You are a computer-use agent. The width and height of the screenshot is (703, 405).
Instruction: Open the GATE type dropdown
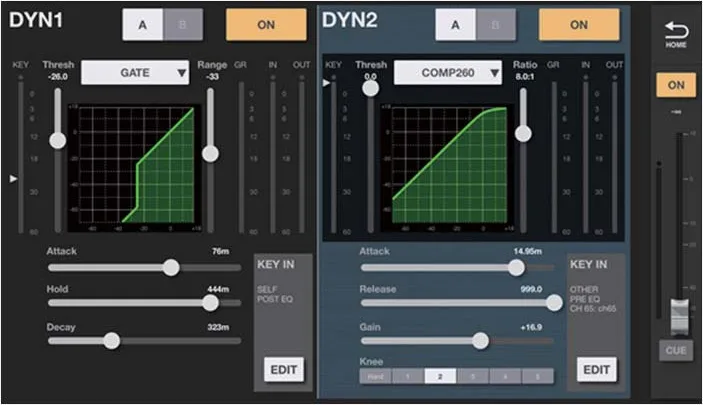click(135, 72)
